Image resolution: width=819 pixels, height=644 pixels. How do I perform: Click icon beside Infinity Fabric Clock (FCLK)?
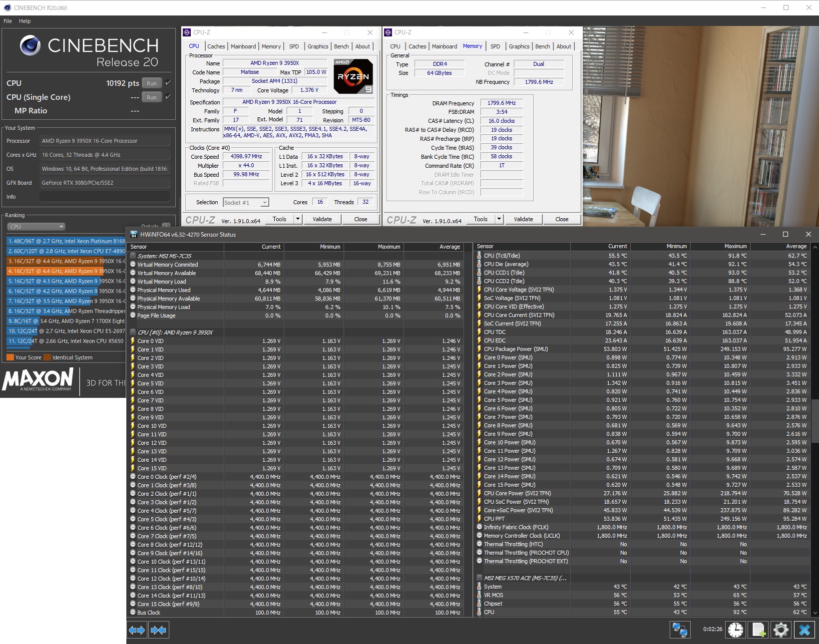pos(479,527)
